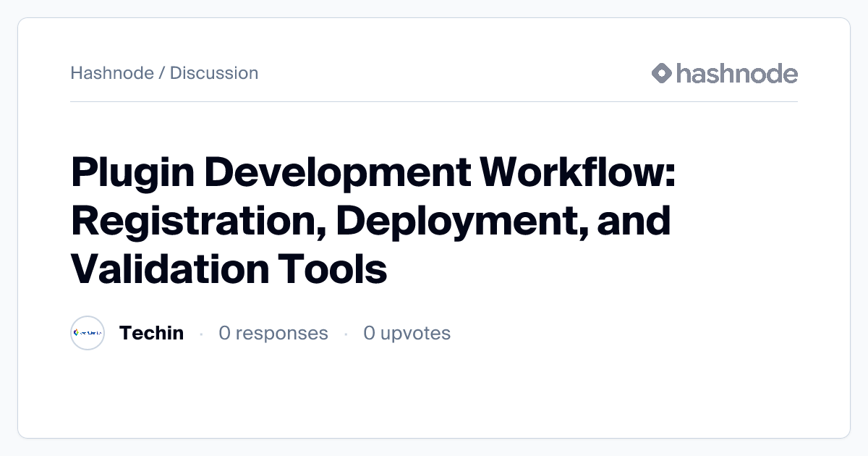This screenshot has width=868, height=456.
Task: Click the word 'Validation Tools' in the title
Action: (x=228, y=269)
